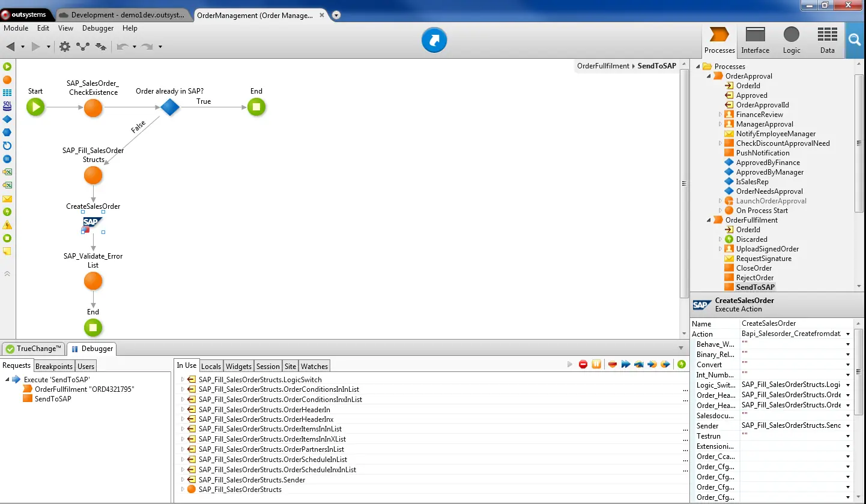Select the If diamond tool in toolbox
Viewport: 866px width, 504px height.
7,119
